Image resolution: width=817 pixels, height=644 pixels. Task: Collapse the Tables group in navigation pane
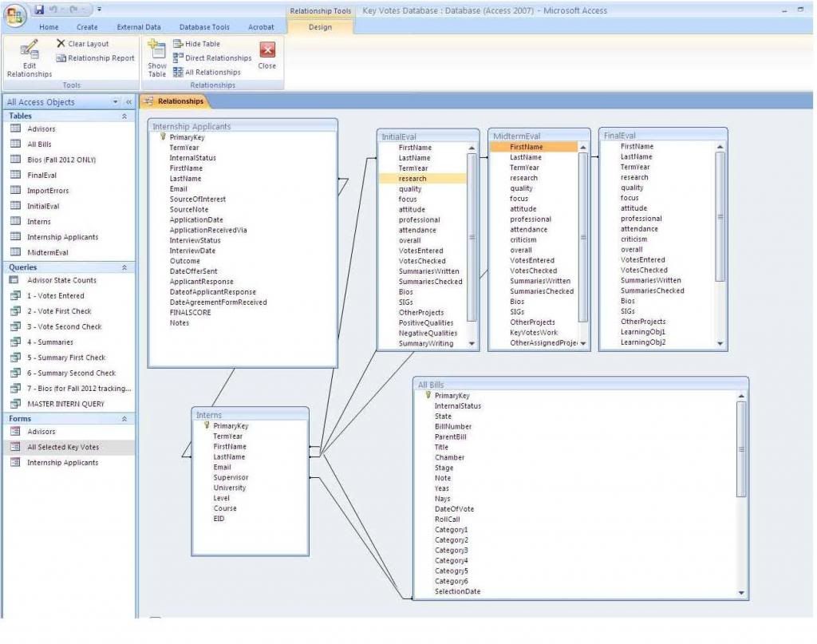point(124,116)
